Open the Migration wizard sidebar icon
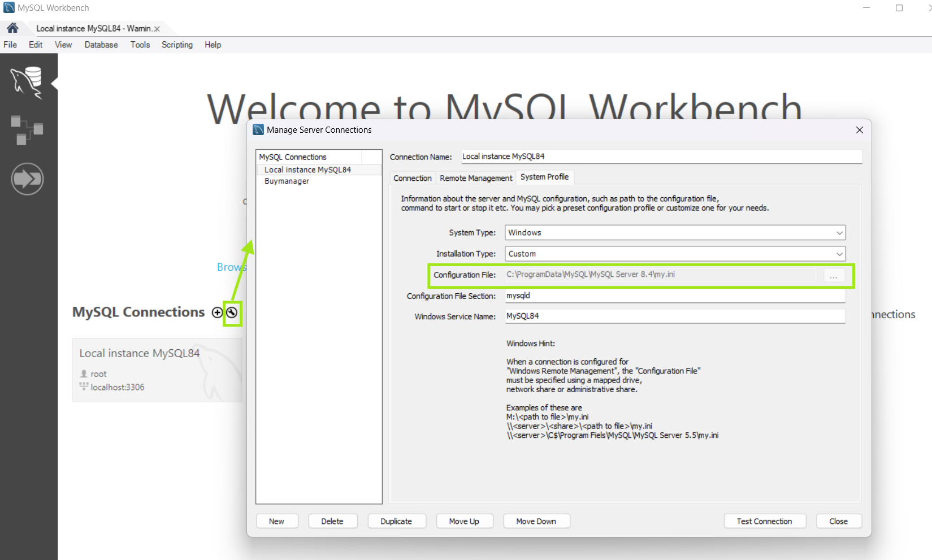Screen dimensions: 932x560 coord(27,179)
